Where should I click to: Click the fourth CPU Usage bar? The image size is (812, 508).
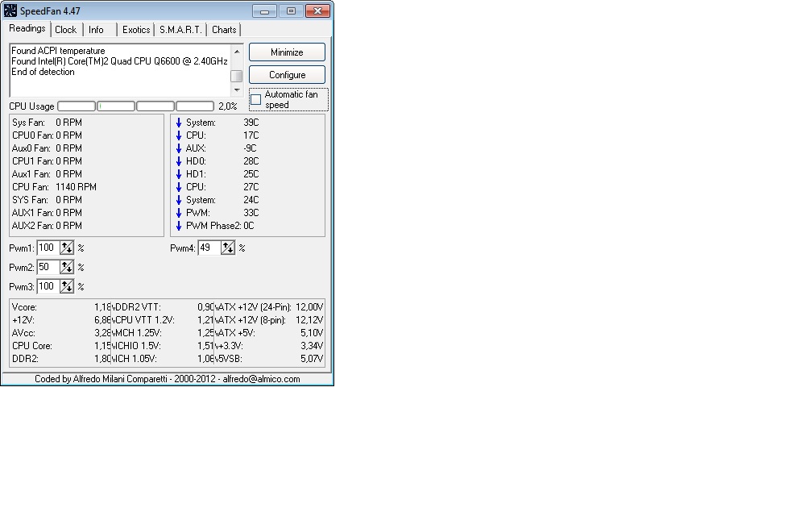[x=195, y=106]
